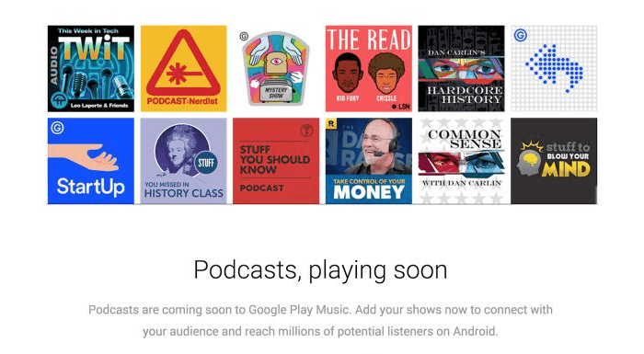Image resolution: width=644 pixels, height=354 pixels.
Task: Click Crissle's face on The Read cover
Action: [x=386, y=74]
